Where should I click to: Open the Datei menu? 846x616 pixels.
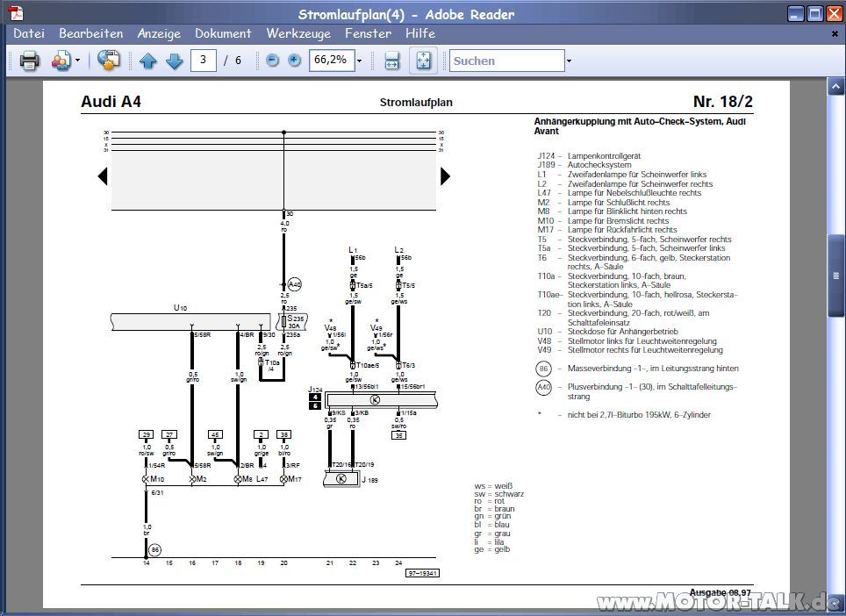click(29, 33)
